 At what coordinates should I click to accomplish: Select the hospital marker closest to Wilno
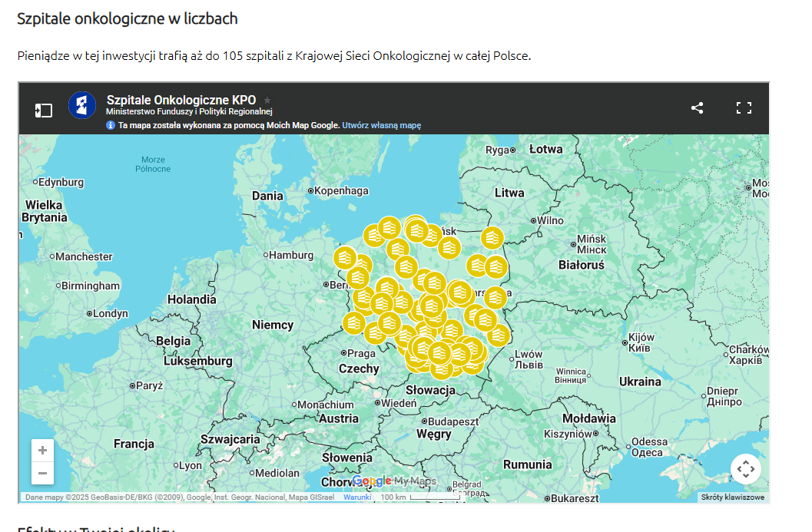(492, 238)
